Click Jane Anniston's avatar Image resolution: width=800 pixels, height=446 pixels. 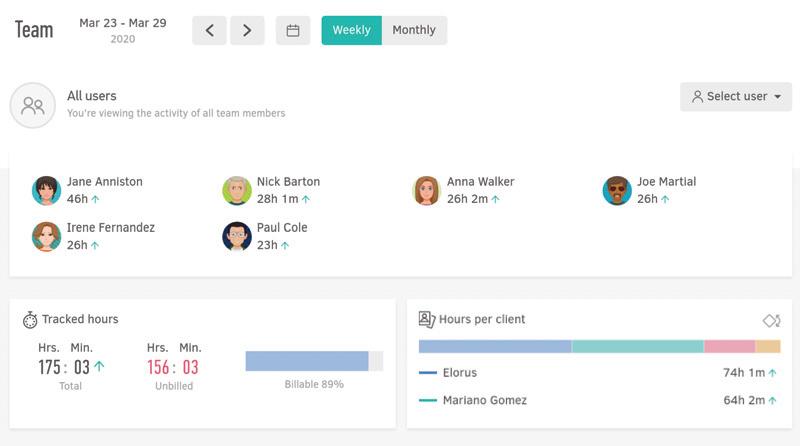[46, 190]
